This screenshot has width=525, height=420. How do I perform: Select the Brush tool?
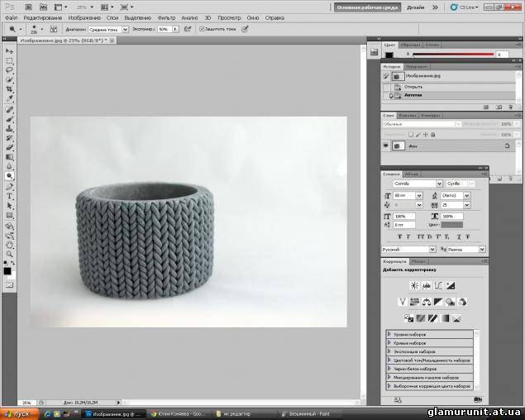coord(9,120)
